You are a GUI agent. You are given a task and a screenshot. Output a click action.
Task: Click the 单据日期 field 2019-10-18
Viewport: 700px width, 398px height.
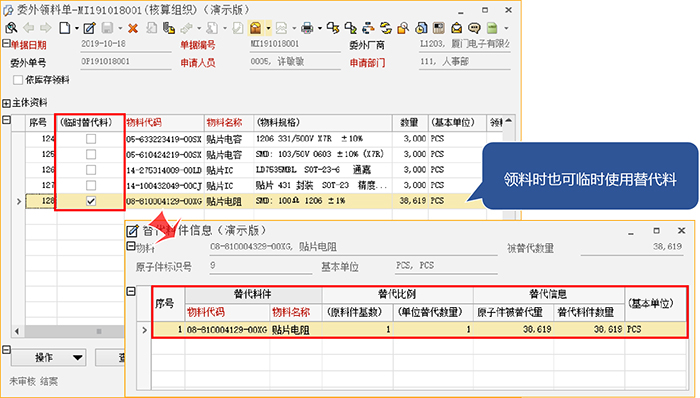(126, 44)
